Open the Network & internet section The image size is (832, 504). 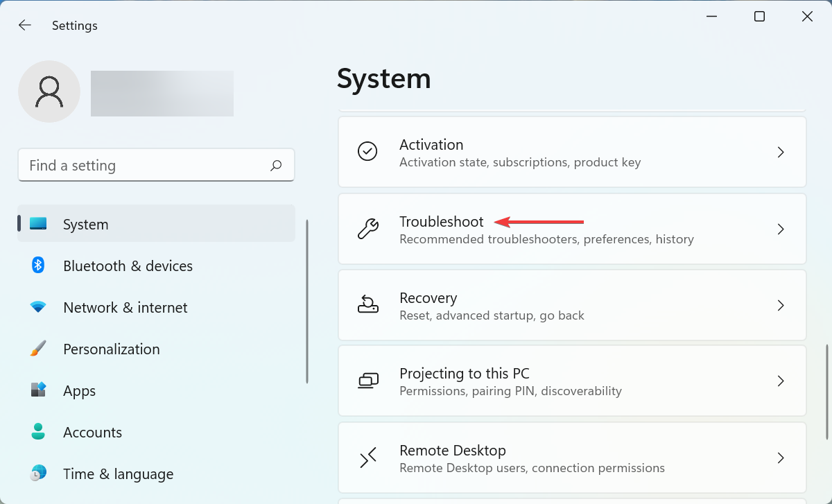(125, 307)
